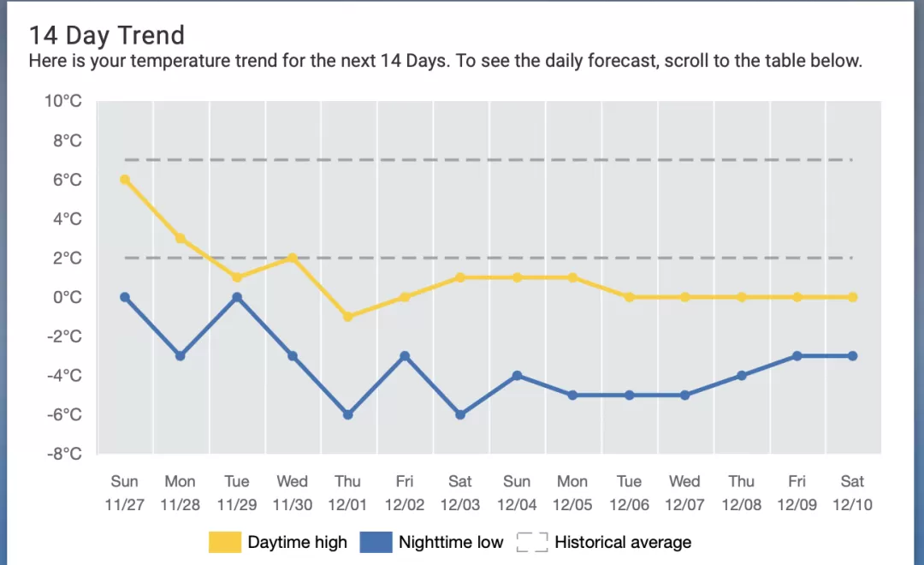The height and width of the screenshot is (565, 924).
Task: Click the Mon 11/28 yellow data point
Action: pyautogui.click(x=181, y=238)
